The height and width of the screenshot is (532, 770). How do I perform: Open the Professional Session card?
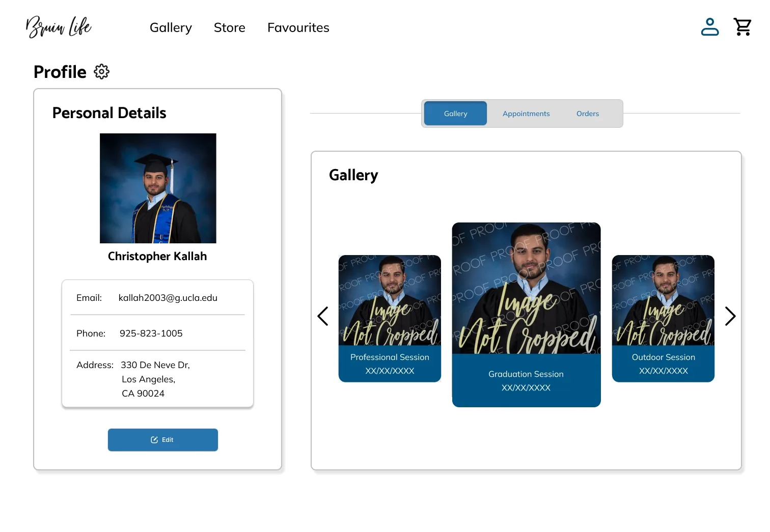(390, 319)
